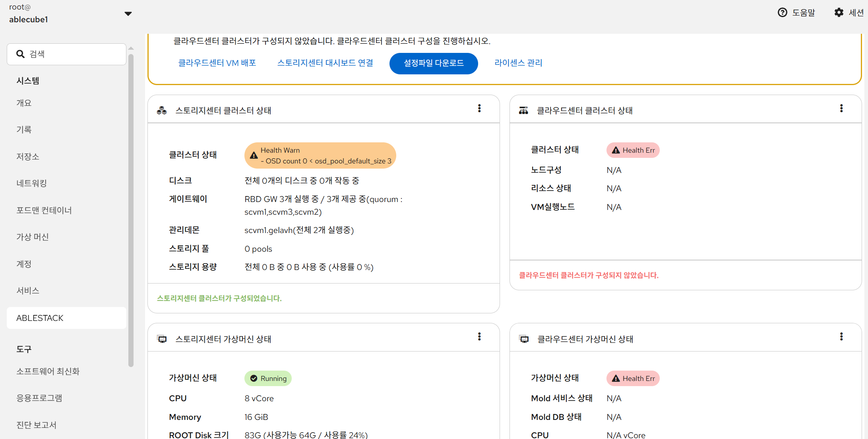
Task: Click the 설정파일 다운로드 button
Action: pyautogui.click(x=434, y=64)
